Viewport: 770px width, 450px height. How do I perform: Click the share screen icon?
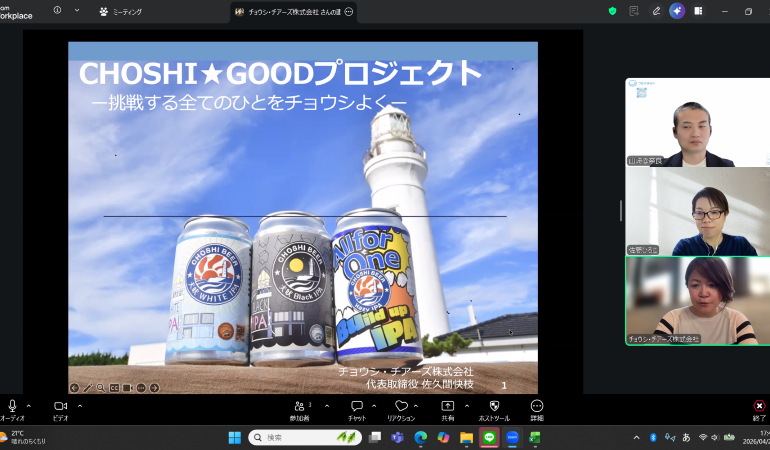coord(447,406)
